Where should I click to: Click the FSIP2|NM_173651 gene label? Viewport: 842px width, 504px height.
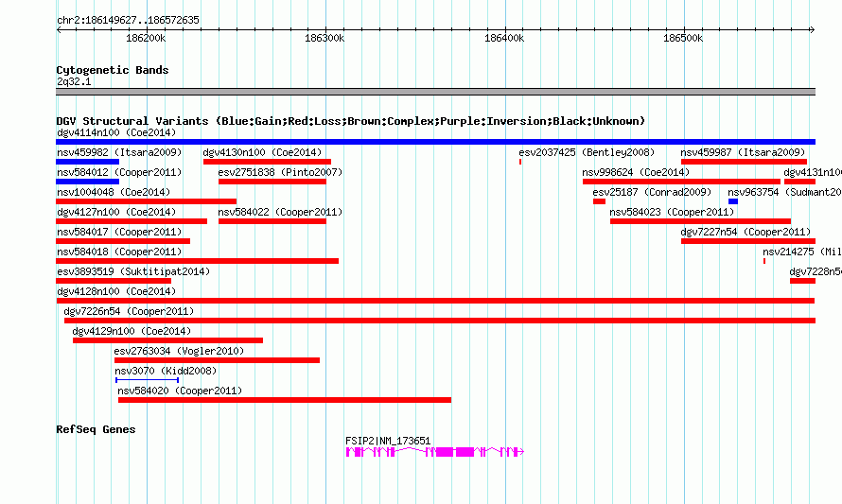[x=388, y=441]
